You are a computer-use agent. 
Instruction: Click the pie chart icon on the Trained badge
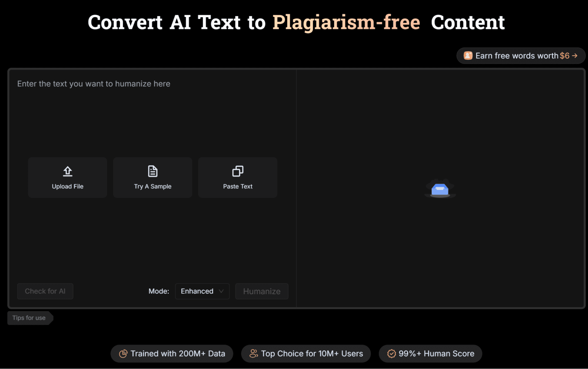tap(123, 353)
